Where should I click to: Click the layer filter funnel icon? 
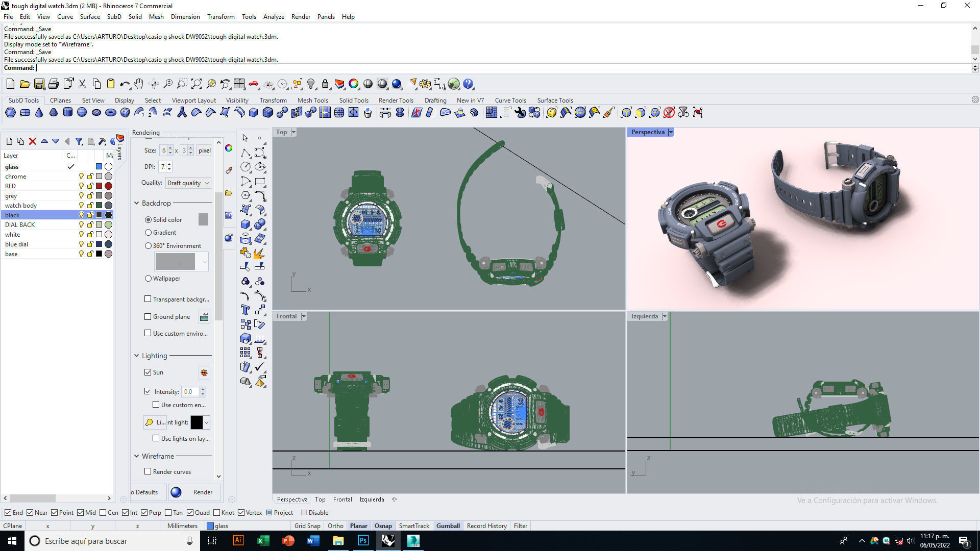79,141
